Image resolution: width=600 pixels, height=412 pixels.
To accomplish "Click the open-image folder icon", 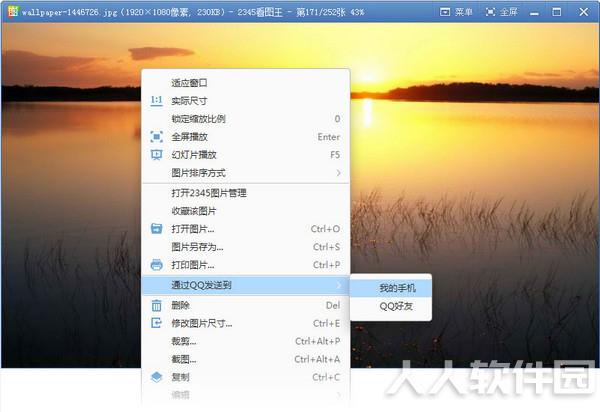I will point(157,229).
